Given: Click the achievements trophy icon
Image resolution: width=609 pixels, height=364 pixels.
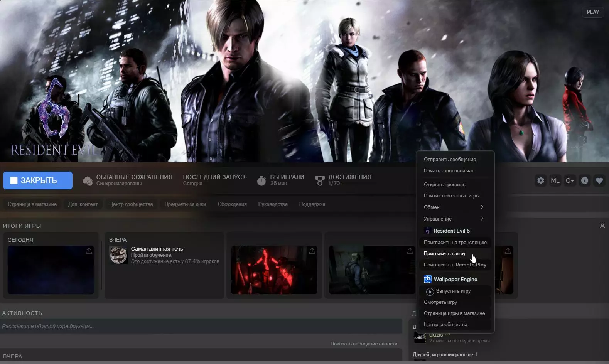Looking at the screenshot, I should point(320,180).
